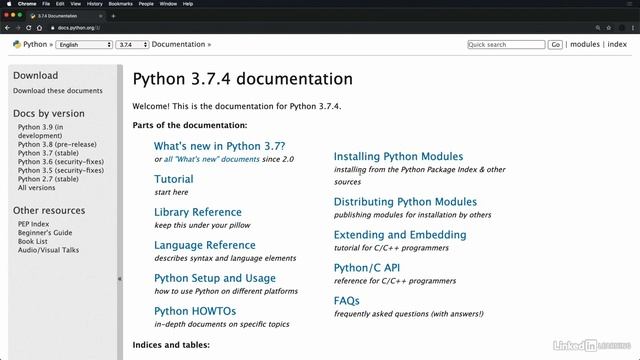Screen dimensions: 640x360
Task: Open What's new in Python 3.7?
Action: point(220,146)
